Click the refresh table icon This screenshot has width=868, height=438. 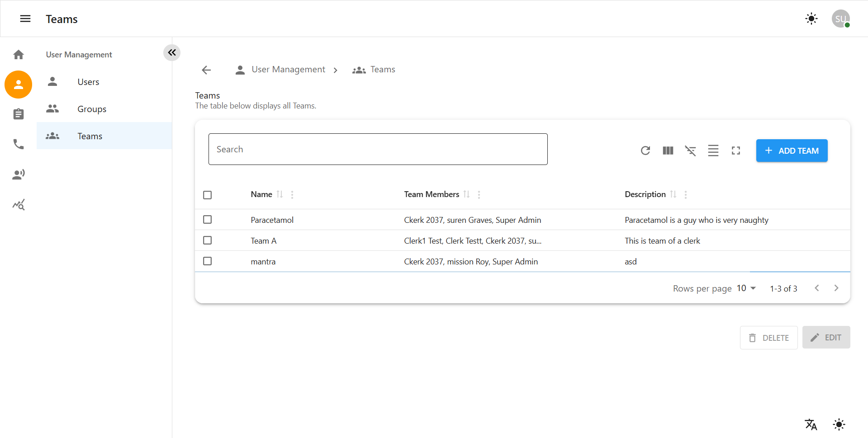645,151
